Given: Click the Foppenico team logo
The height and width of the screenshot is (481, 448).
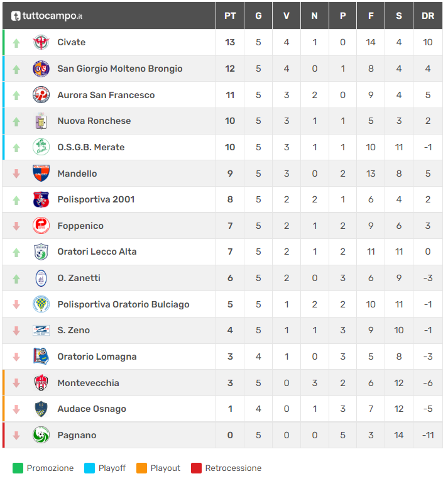Looking at the screenshot, I should (x=41, y=226).
